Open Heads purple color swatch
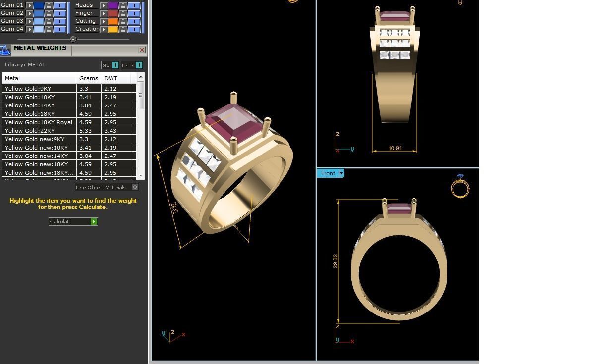 click(113, 5)
